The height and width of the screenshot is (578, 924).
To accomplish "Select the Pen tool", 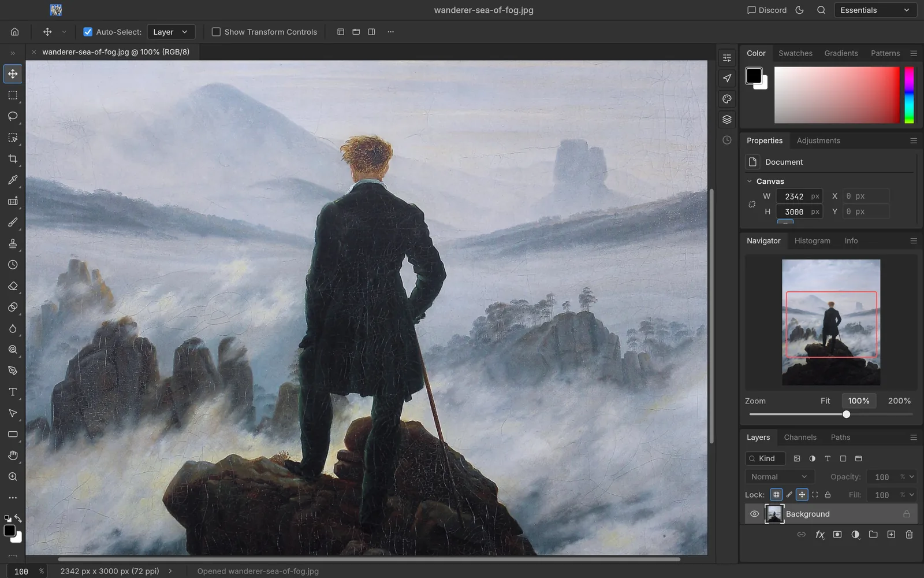I will coord(13,370).
